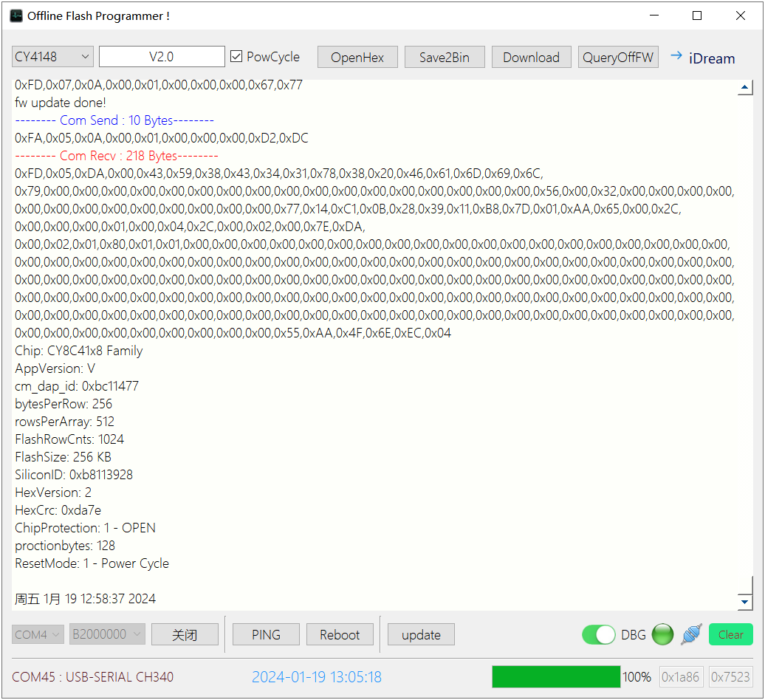The width and height of the screenshot is (765, 700).
Task: Open the B2000000 baud rate dropdown
Action: [107, 634]
